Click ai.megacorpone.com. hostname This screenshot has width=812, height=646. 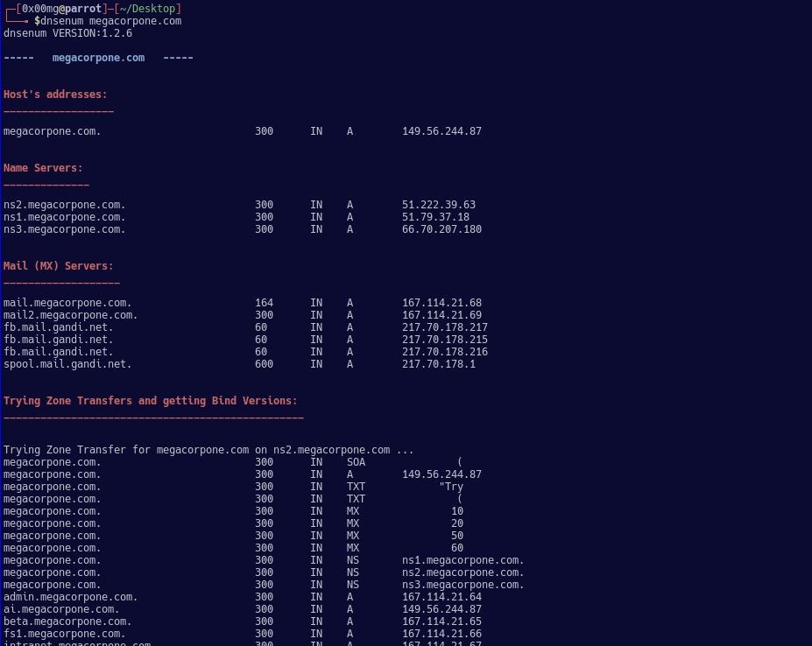point(61,609)
